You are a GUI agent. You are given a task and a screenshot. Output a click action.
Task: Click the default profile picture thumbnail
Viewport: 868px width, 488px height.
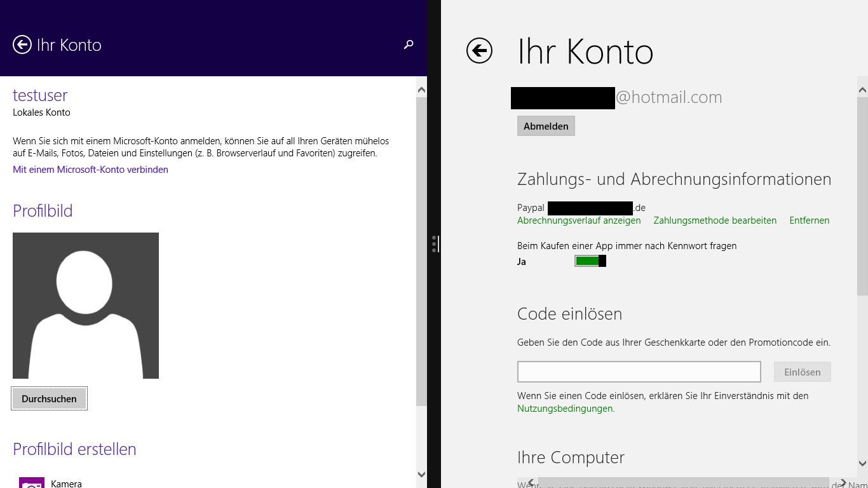pos(86,306)
